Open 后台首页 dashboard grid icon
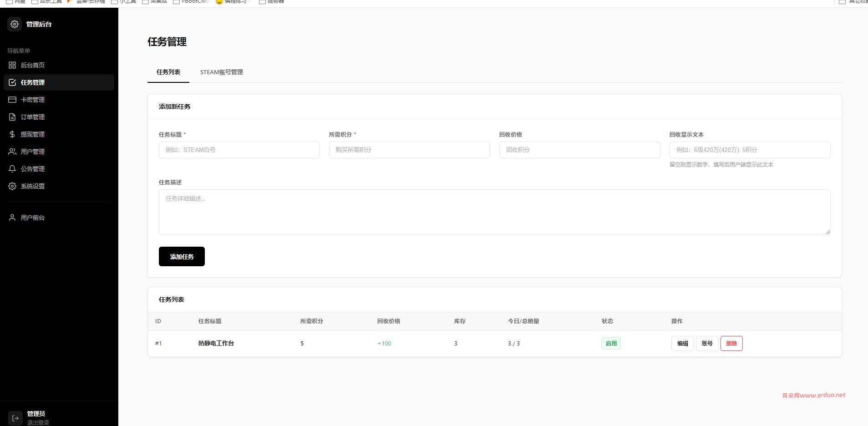Image resolution: width=868 pixels, height=426 pixels. point(12,65)
